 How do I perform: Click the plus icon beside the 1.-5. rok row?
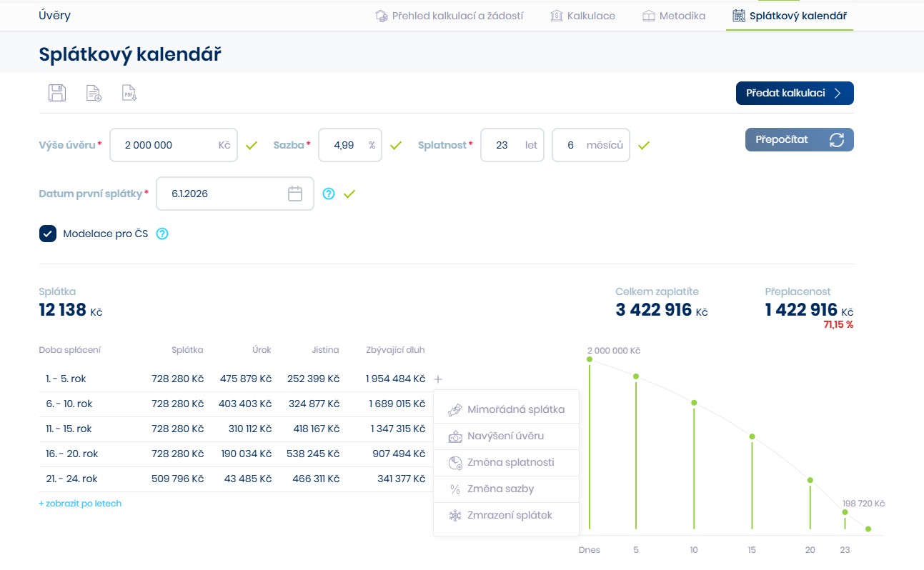click(x=439, y=379)
